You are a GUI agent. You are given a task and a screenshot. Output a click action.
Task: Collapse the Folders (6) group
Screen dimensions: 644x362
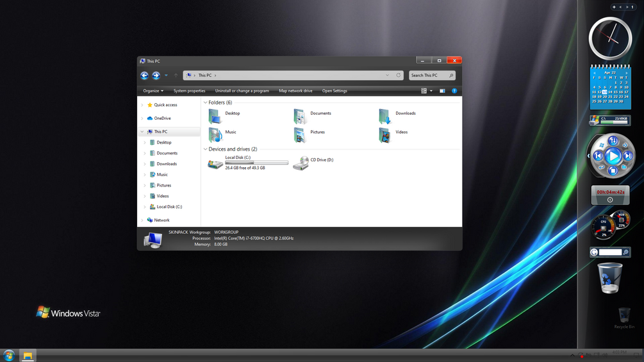(205, 103)
